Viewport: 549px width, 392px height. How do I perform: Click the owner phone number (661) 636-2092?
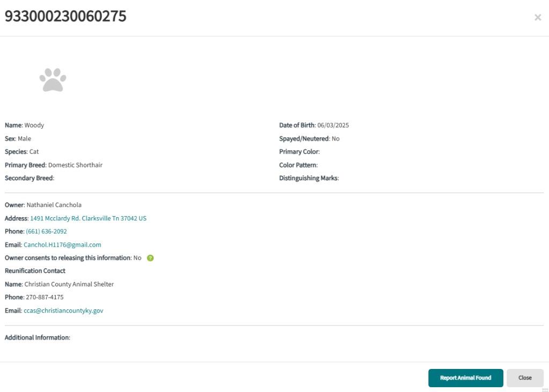click(x=46, y=232)
